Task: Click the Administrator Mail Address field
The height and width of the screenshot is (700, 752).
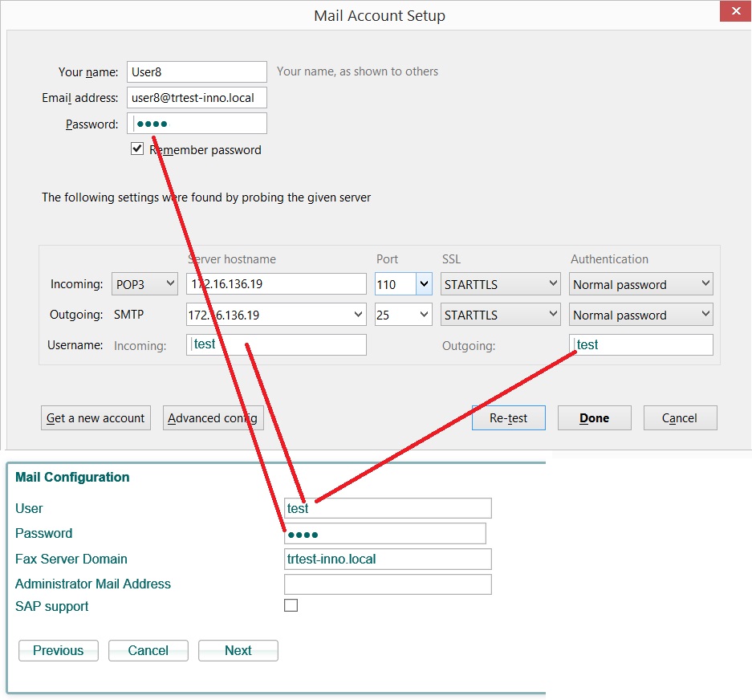Action: [x=388, y=584]
